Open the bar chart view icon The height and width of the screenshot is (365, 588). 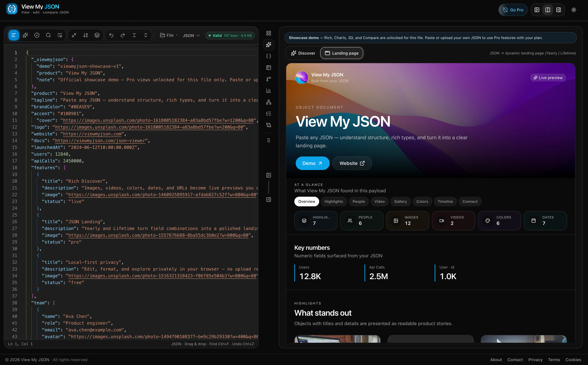pos(268,91)
